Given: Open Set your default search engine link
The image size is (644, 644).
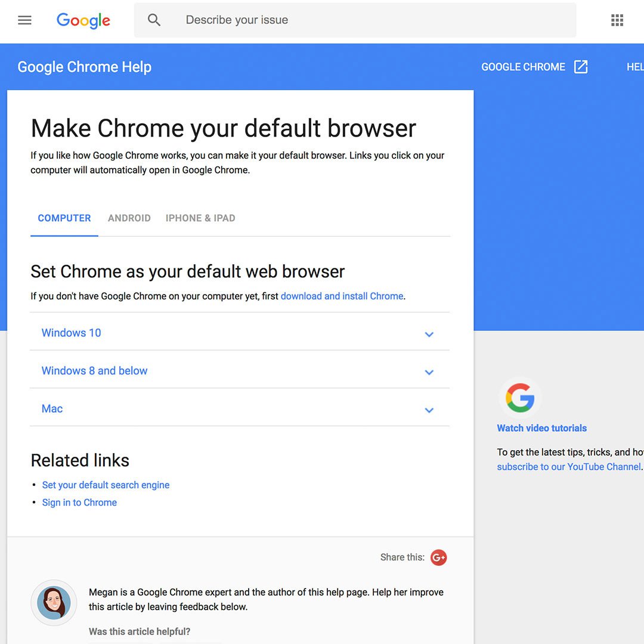Looking at the screenshot, I should tap(106, 485).
